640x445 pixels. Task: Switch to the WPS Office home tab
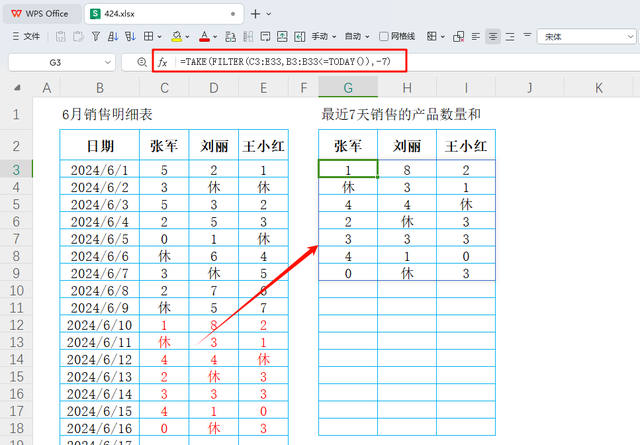(40, 13)
